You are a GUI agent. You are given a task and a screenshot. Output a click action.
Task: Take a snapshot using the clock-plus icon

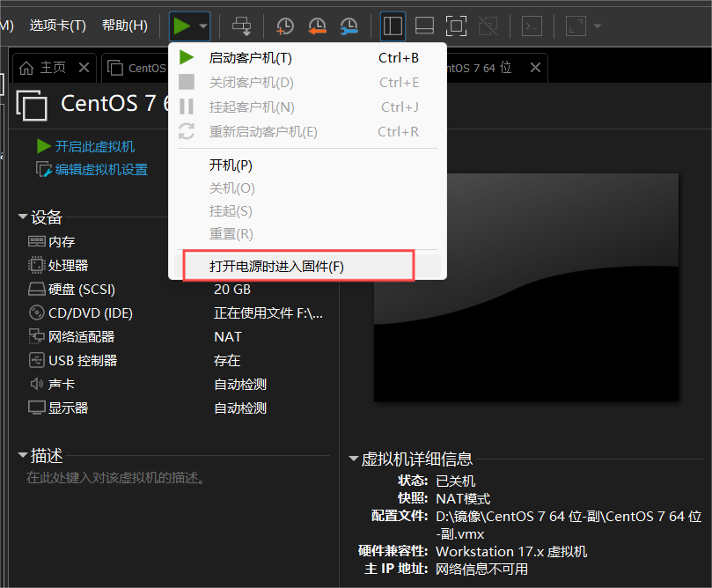pyautogui.click(x=284, y=26)
